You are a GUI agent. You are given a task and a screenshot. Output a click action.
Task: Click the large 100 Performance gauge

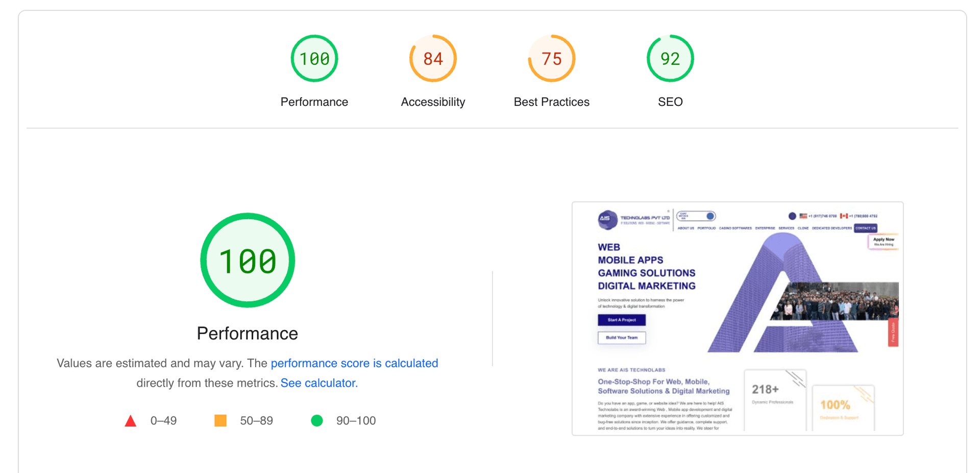click(x=248, y=261)
